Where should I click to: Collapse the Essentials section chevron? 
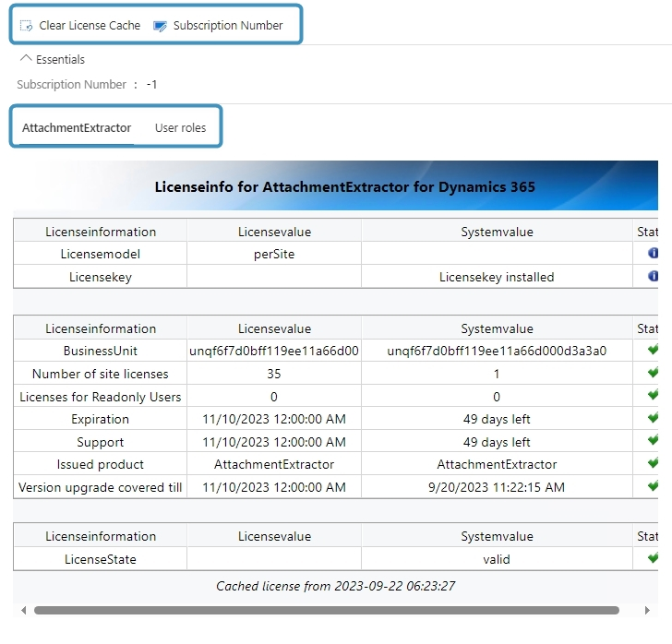pos(26,58)
